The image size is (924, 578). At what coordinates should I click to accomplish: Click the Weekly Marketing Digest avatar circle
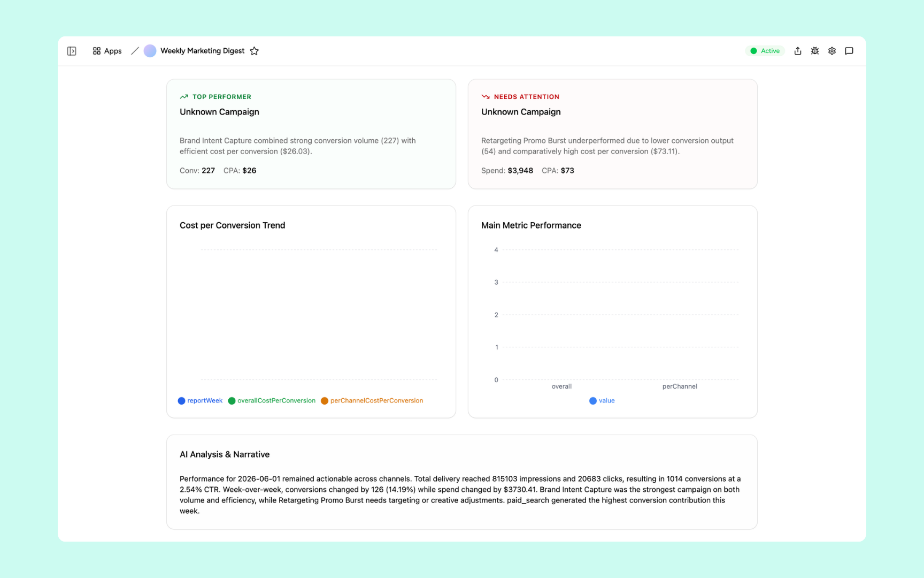click(150, 51)
